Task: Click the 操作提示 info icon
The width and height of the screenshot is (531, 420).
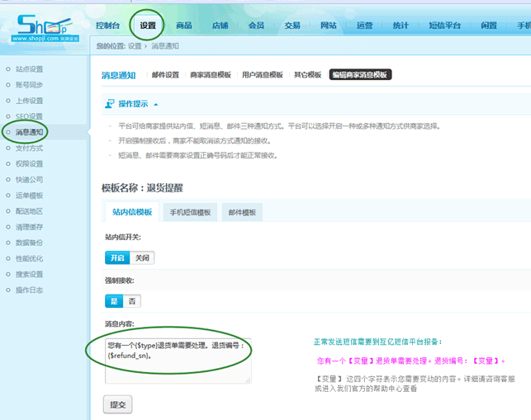Action: [x=109, y=104]
